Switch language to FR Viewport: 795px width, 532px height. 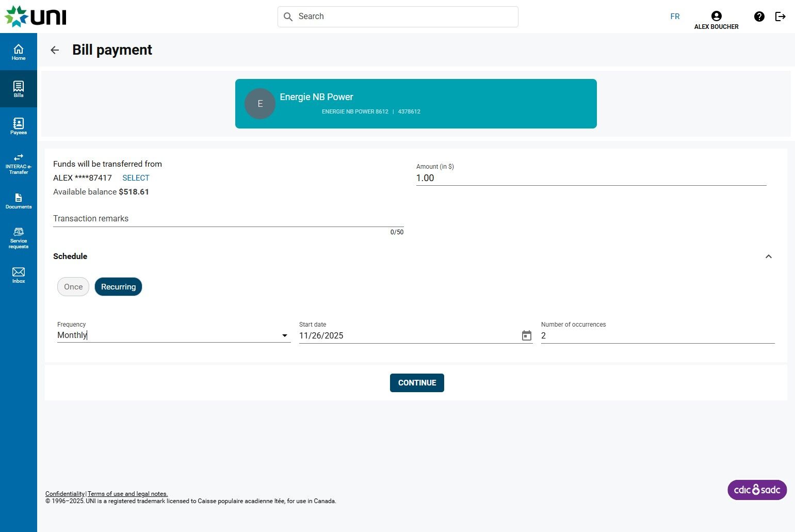pos(675,17)
